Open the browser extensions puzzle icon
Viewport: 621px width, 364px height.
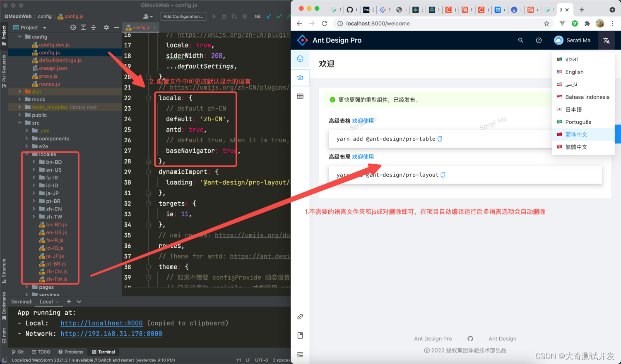pos(587,24)
